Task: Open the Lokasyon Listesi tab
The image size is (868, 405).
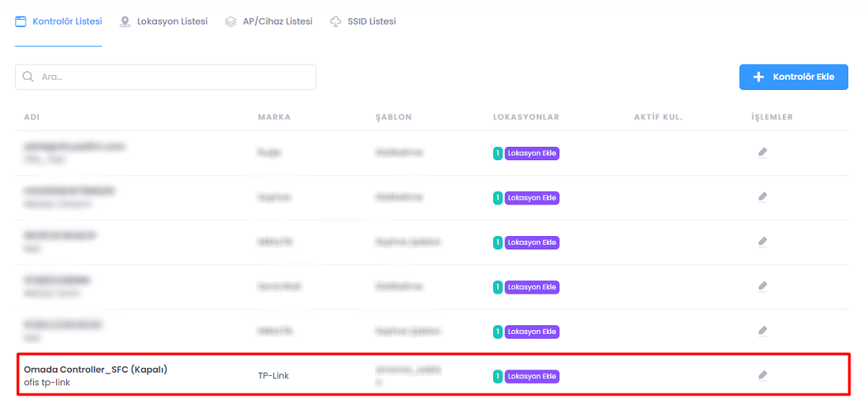Action: point(163,21)
